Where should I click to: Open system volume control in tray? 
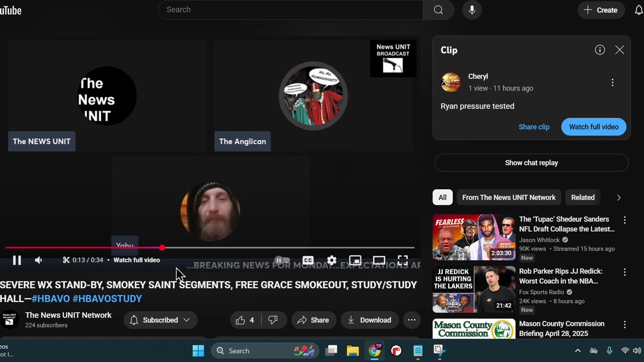point(636,350)
